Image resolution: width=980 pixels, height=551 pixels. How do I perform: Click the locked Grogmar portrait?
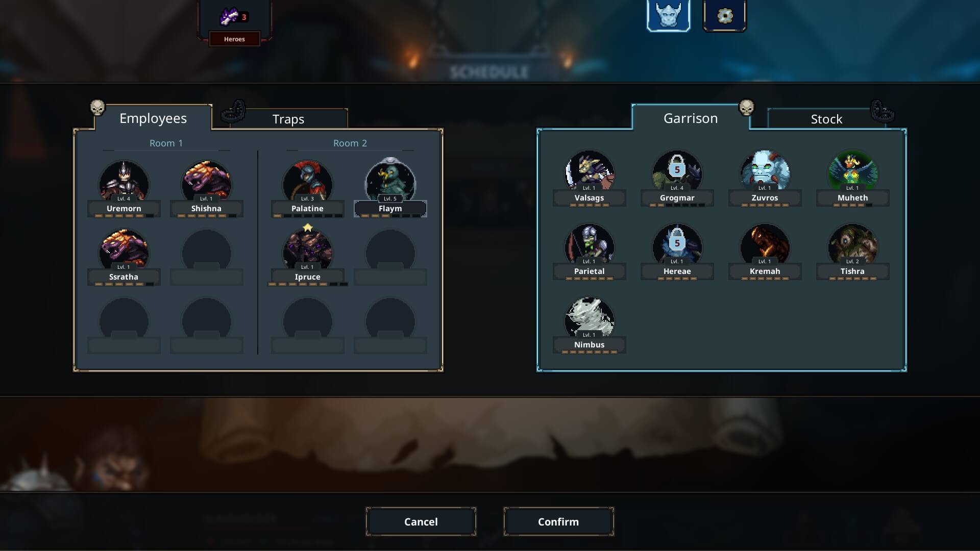coord(677,172)
